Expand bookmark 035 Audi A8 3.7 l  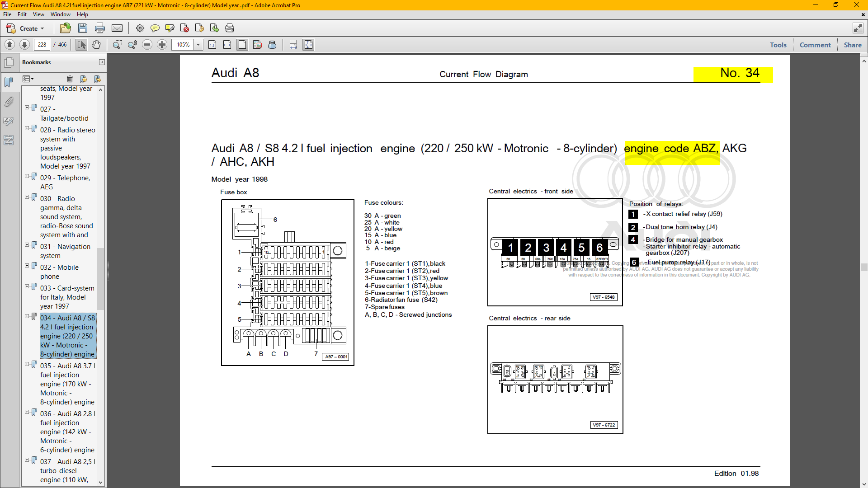click(x=27, y=364)
